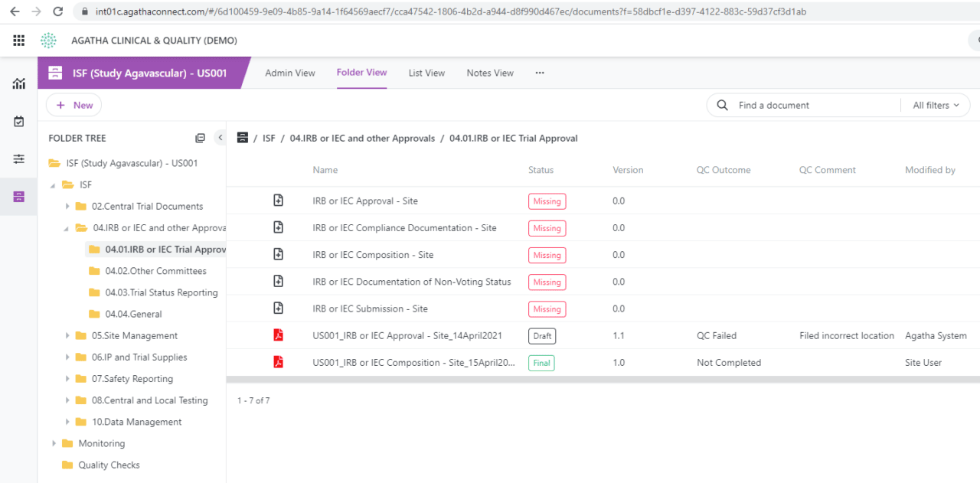Expand 07.Safety Reporting folder
The height and width of the screenshot is (483, 980).
tap(67, 378)
